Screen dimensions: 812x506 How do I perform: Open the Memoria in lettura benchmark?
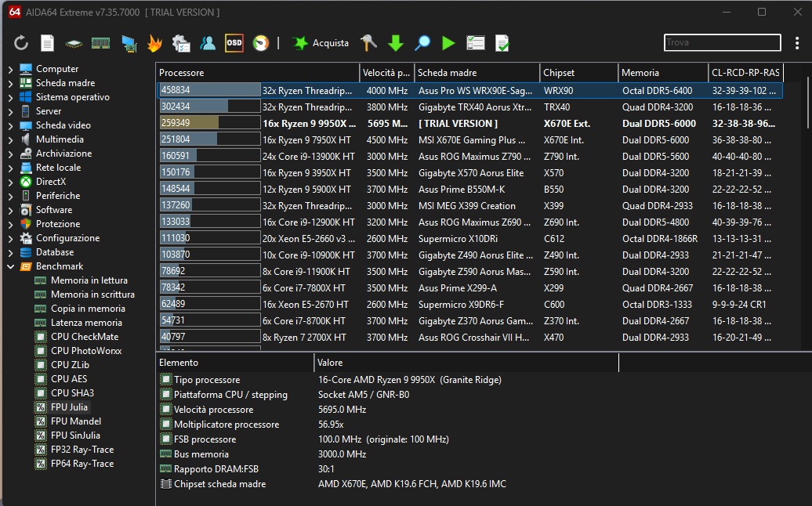coord(89,280)
